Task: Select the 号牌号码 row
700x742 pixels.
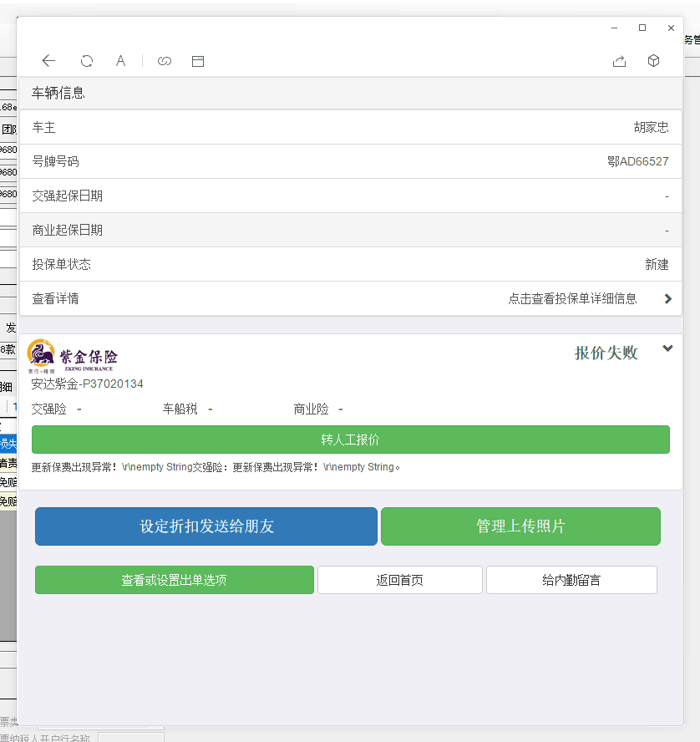Action: click(x=350, y=161)
